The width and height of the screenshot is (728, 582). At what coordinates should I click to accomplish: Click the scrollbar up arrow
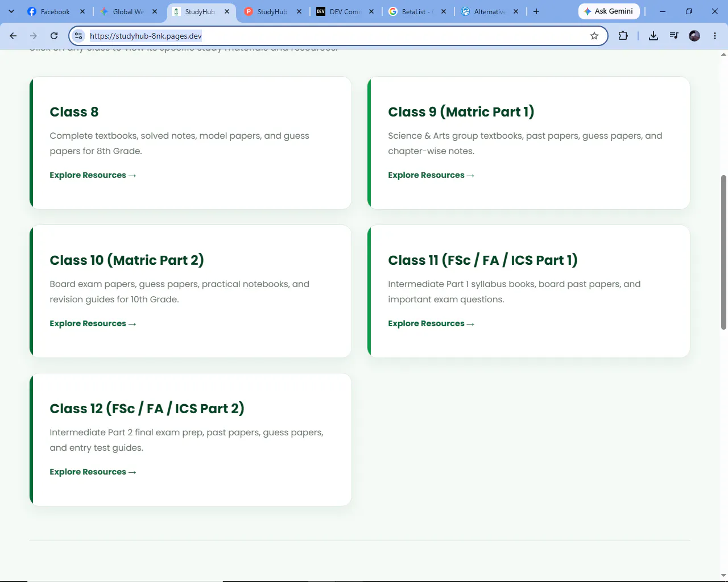(723, 55)
